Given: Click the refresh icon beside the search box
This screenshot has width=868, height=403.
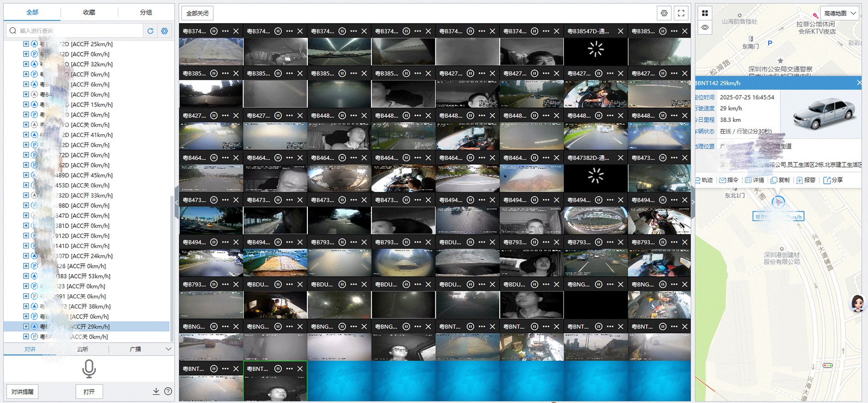Looking at the screenshot, I should pyautogui.click(x=150, y=31).
